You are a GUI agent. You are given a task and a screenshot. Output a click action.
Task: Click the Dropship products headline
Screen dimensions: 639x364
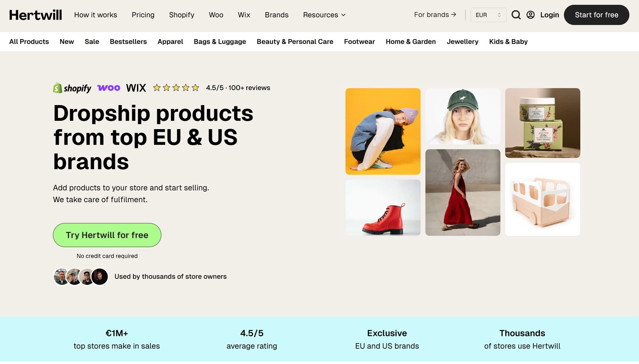tap(153, 137)
